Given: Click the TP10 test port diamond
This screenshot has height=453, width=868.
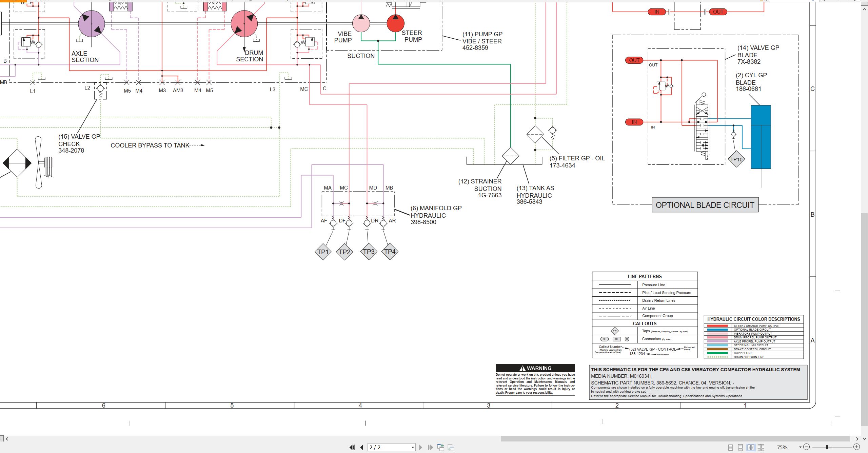Looking at the screenshot, I should pos(736,159).
